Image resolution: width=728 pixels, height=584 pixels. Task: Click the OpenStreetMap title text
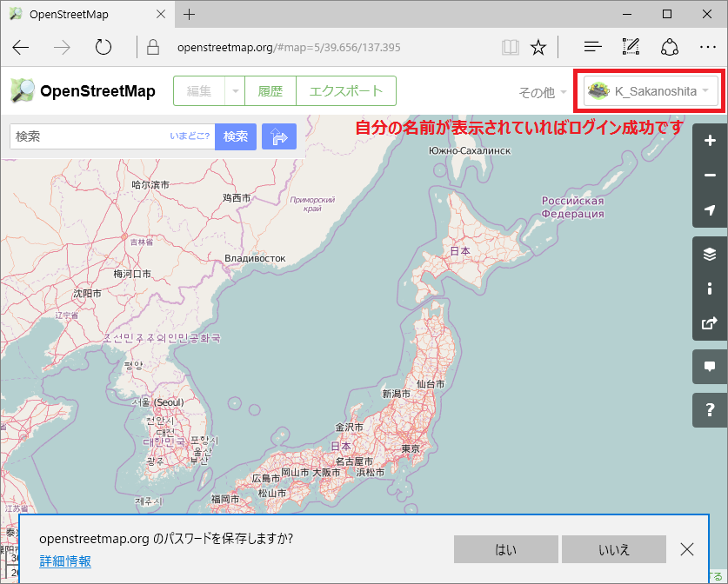pos(97,91)
